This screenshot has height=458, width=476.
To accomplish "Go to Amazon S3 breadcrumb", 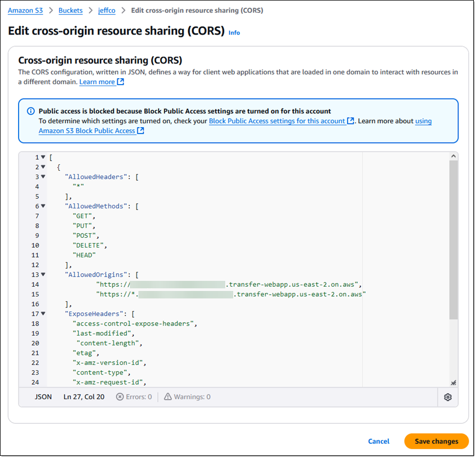I will pyautogui.click(x=25, y=10).
